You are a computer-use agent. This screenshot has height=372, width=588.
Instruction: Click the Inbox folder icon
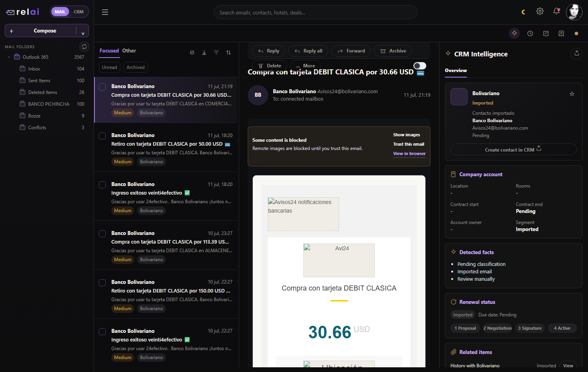click(23, 69)
